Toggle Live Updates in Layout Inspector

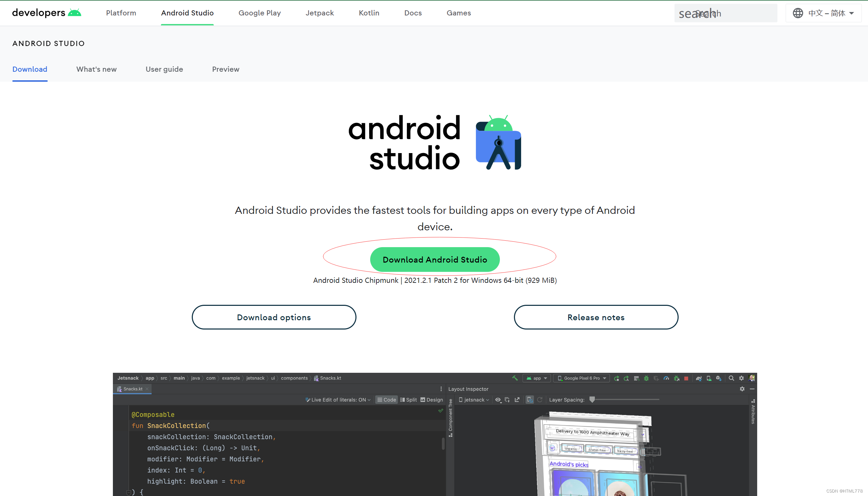pyautogui.click(x=530, y=400)
